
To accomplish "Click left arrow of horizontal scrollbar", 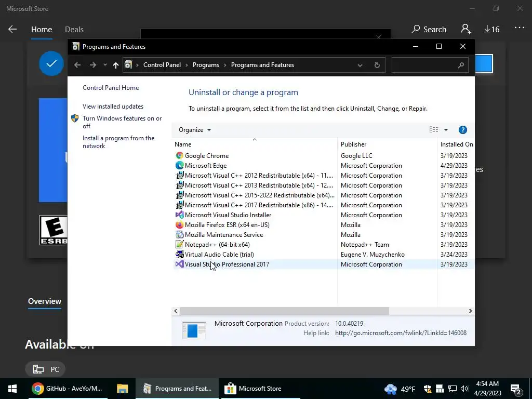I will click(176, 311).
